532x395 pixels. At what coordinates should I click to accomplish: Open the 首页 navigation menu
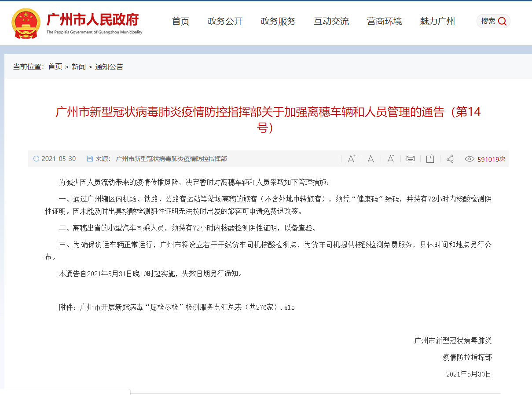(180, 21)
